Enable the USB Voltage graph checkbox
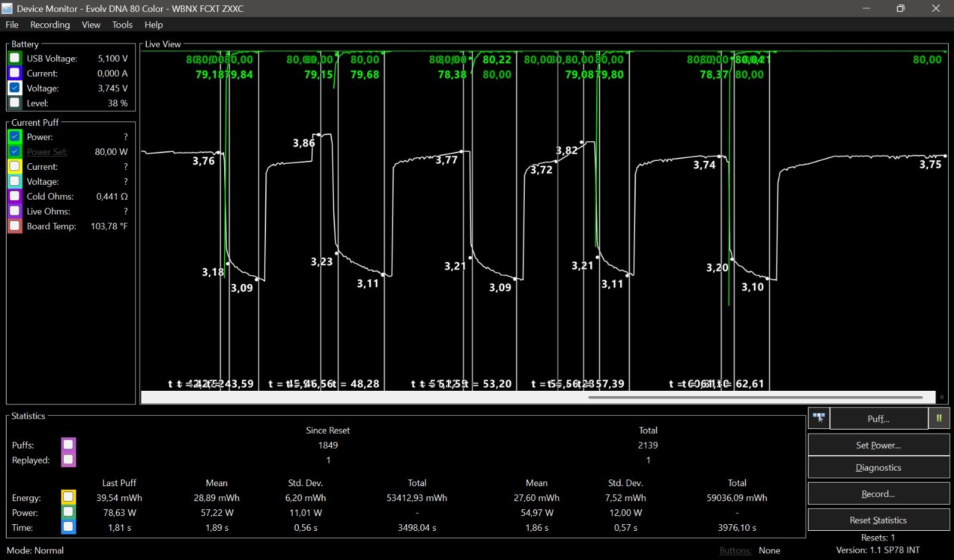This screenshot has height=560, width=954. tap(15, 58)
